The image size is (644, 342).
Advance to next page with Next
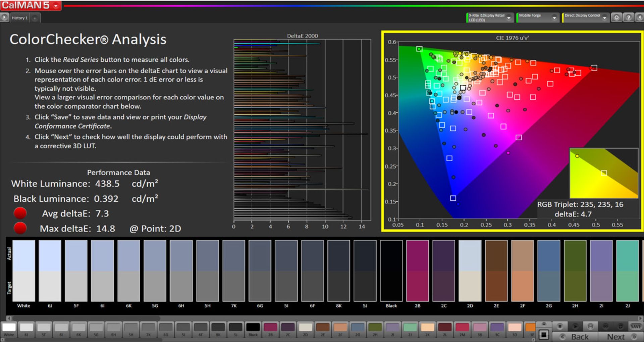621,337
